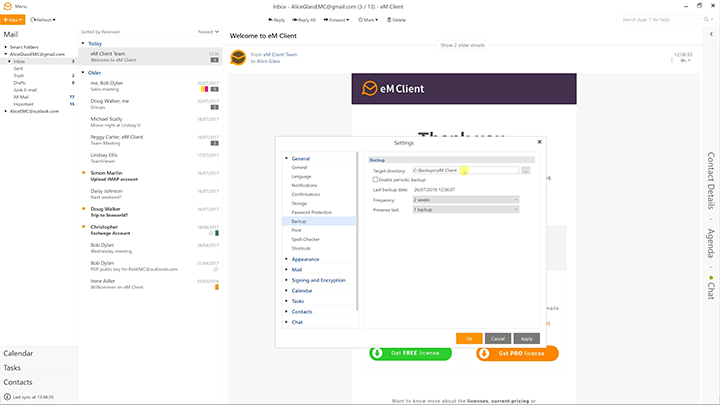
Task: Expand Signing and Encryption section
Action: click(x=287, y=280)
